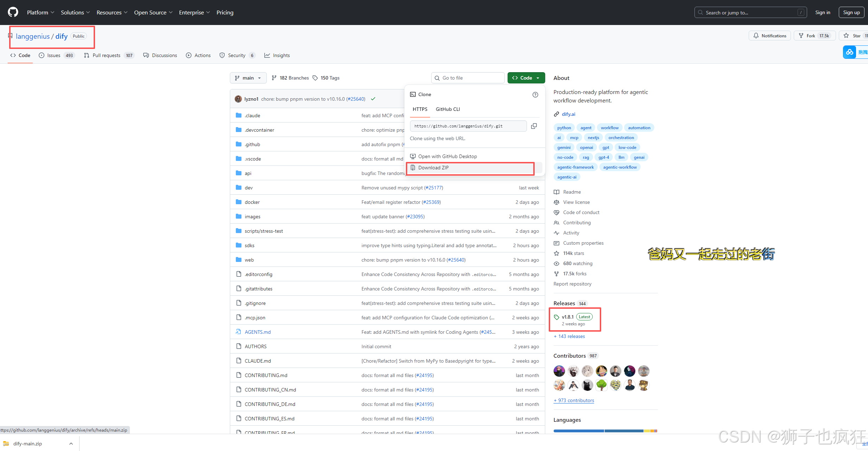This screenshot has height=451, width=868.
Task: Open commit link #25640 in header
Action: pos(356,99)
